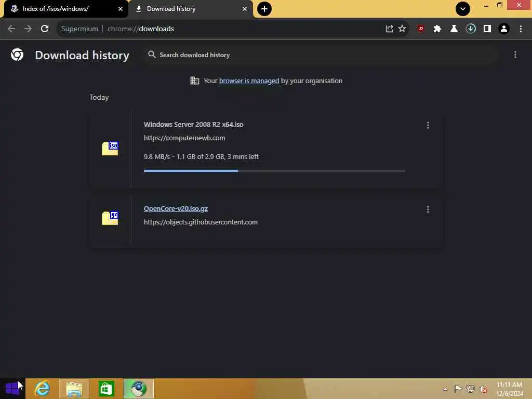Open the Chrome Labs flask icon
The image size is (532, 399).
[x=454, y=29]
